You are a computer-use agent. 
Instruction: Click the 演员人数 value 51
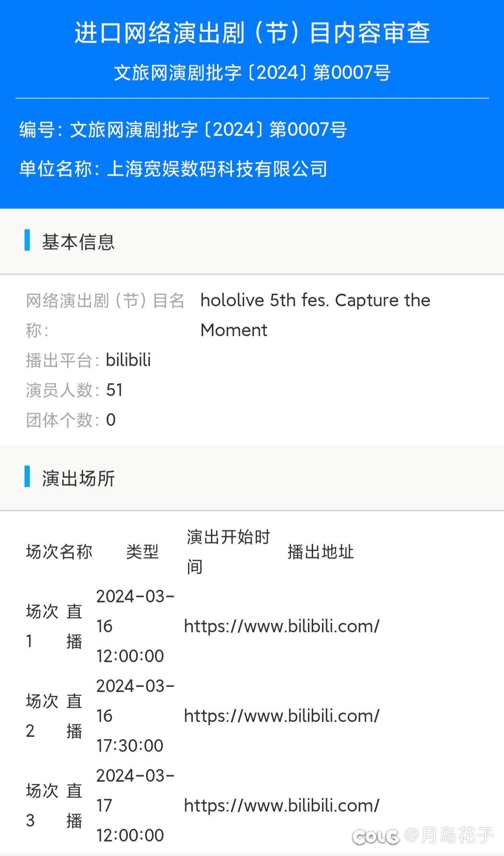114,390
